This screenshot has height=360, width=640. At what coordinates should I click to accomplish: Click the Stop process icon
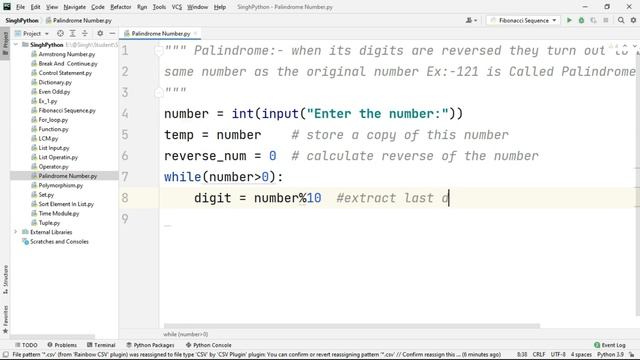coord(606,20)
